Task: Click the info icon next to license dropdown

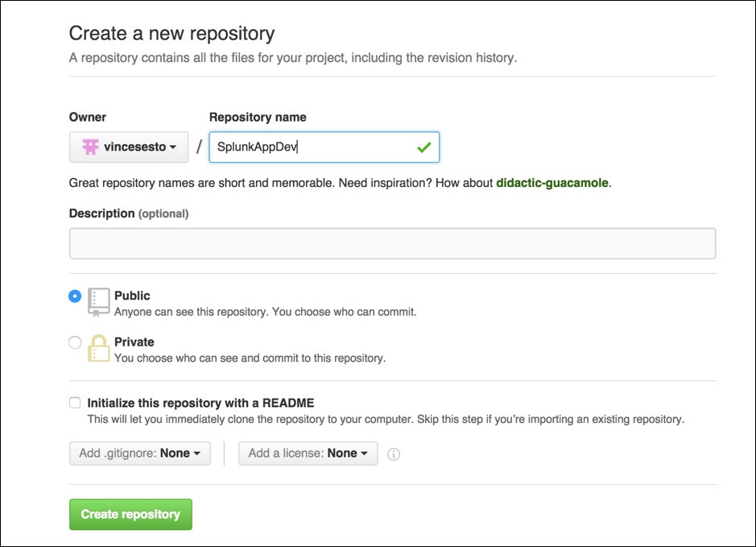Action: pos(393,454)
